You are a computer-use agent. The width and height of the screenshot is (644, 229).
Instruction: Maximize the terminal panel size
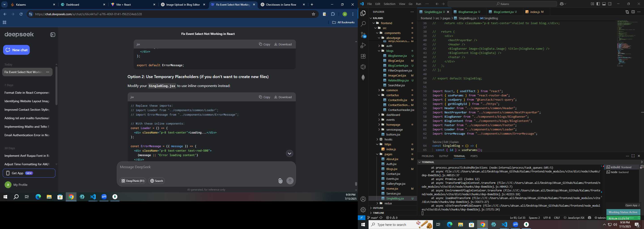coord(633,156)
